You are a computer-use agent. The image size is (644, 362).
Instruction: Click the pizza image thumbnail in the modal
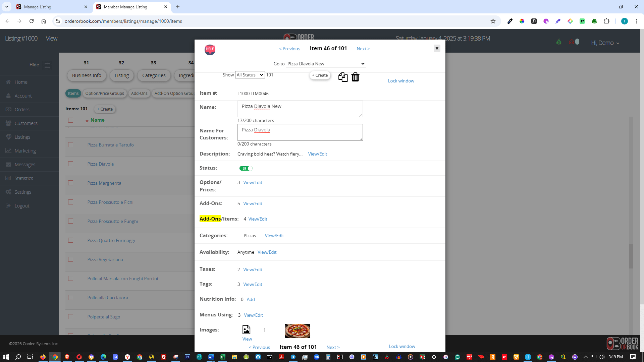[x=297, y=330]
